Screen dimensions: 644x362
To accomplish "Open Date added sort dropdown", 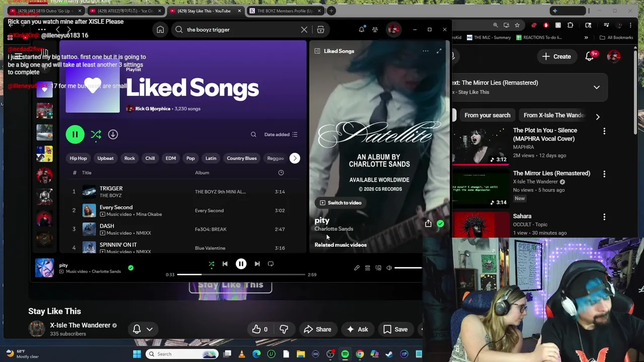I will pos(281,134).
